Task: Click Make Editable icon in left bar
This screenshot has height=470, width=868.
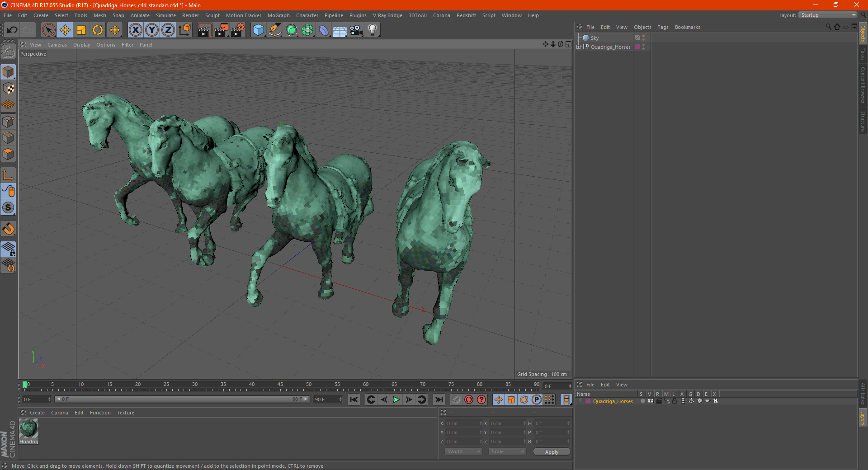Action: (x=8, y=52)
